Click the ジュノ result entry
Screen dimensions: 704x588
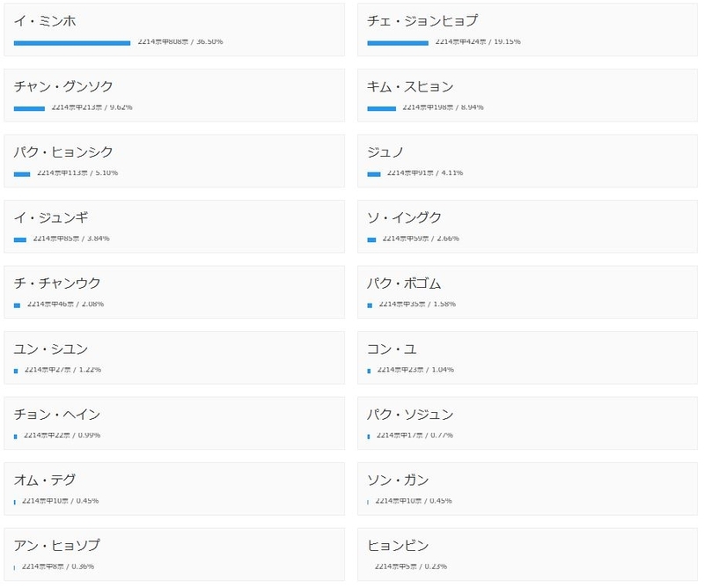tap(527, 161)
